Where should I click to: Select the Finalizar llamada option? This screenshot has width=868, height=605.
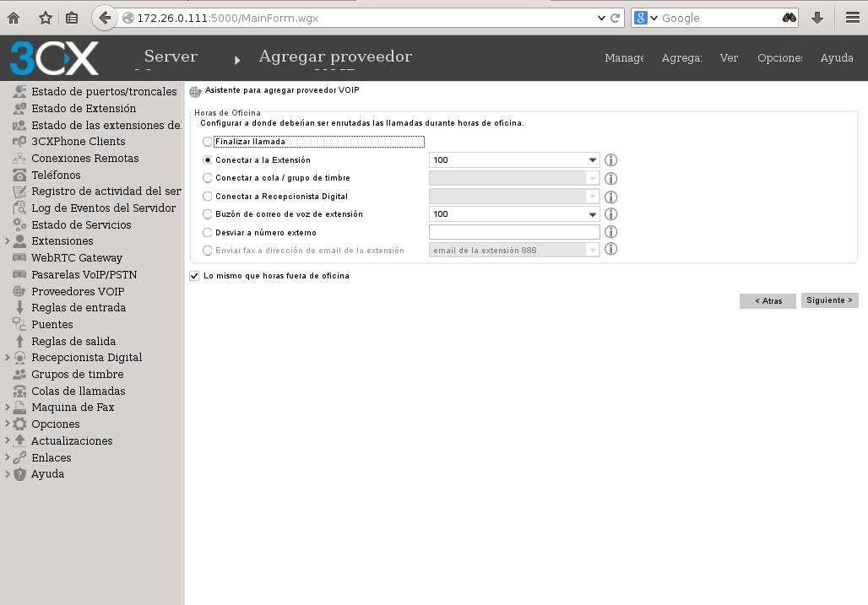pyautogui.click(x=207, y=141)
